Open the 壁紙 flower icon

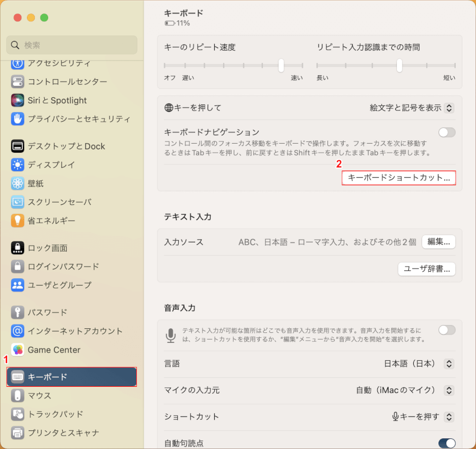pos(17,184)
